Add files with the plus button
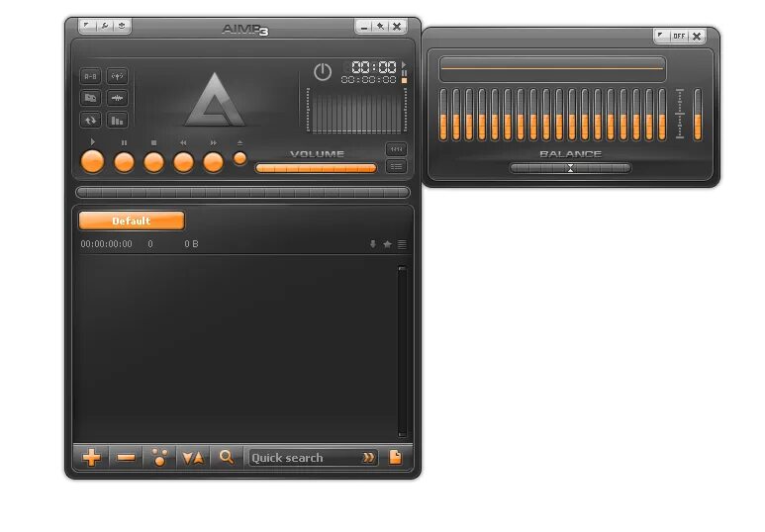765x532 pixels. (x=91, y=458)
